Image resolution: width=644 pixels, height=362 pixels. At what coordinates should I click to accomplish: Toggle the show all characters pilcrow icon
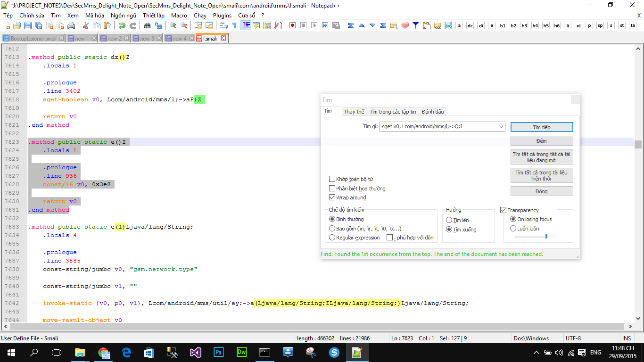pyautogui.click(x=234, y=25)
